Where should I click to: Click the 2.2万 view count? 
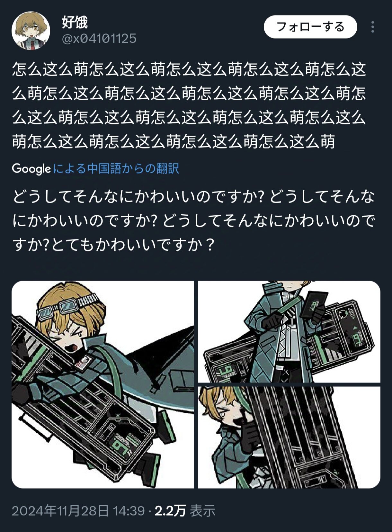tap(170, 511)
